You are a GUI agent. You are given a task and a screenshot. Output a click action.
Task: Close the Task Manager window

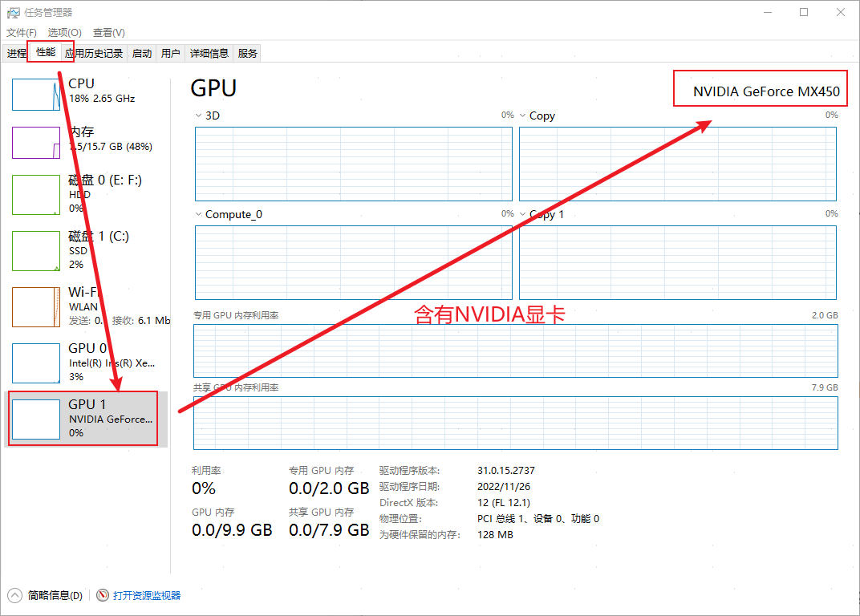click(840, 12)
